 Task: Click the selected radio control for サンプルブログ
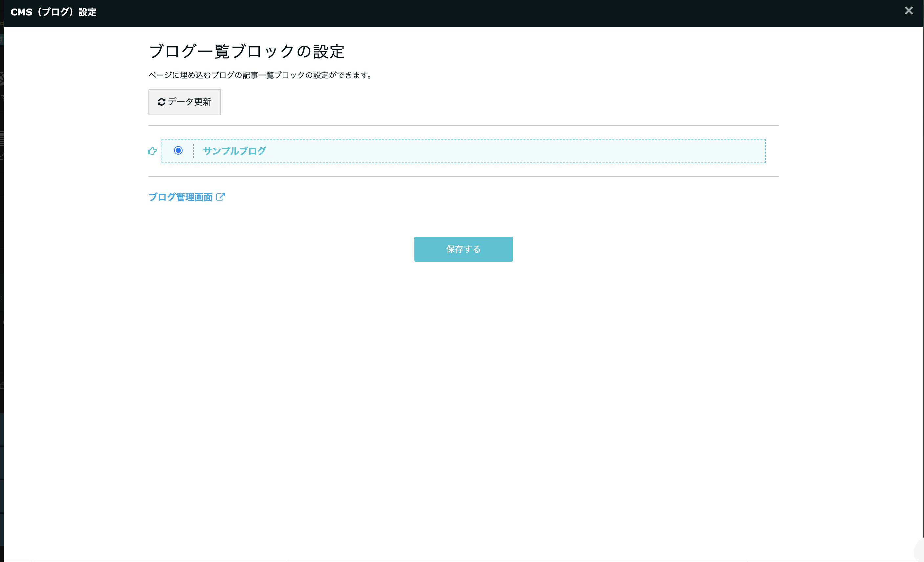[x=178, y=151]
